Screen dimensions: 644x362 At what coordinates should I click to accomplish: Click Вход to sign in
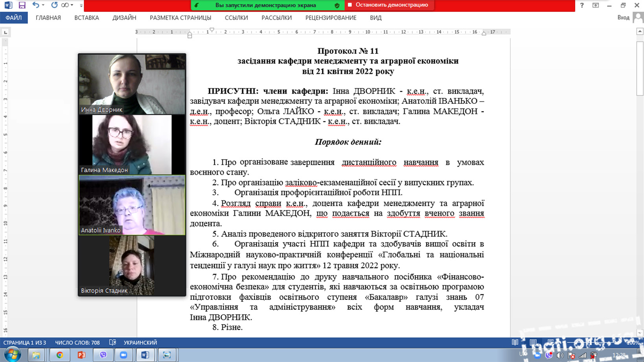click(623, 17)
